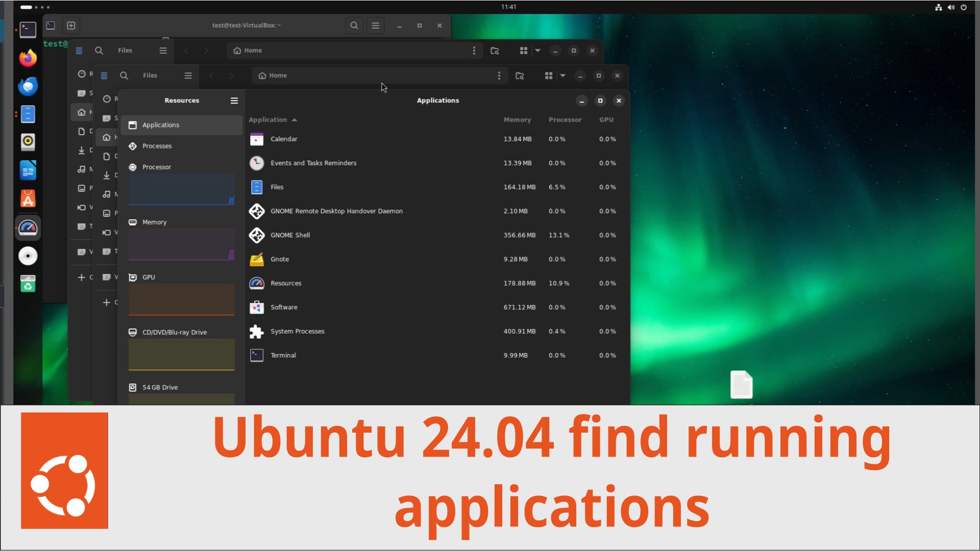Open Firefox from the dock

(x=28, y=58)
